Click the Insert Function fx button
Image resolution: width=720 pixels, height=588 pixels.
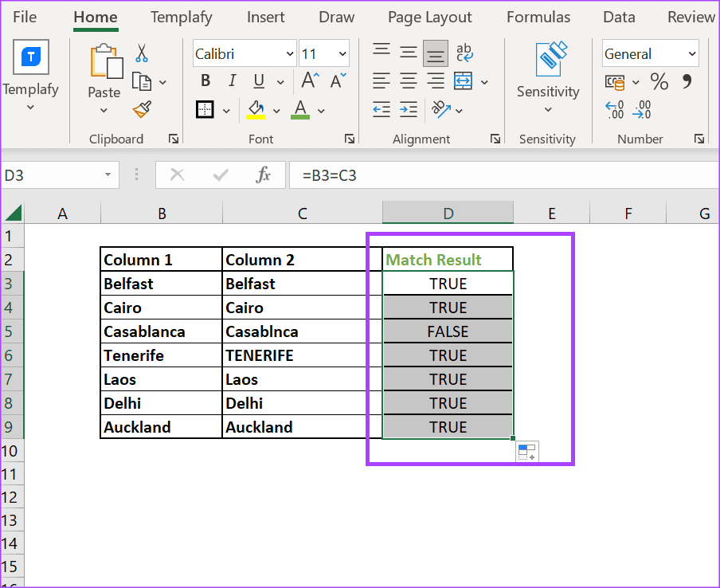click(263, 175)
